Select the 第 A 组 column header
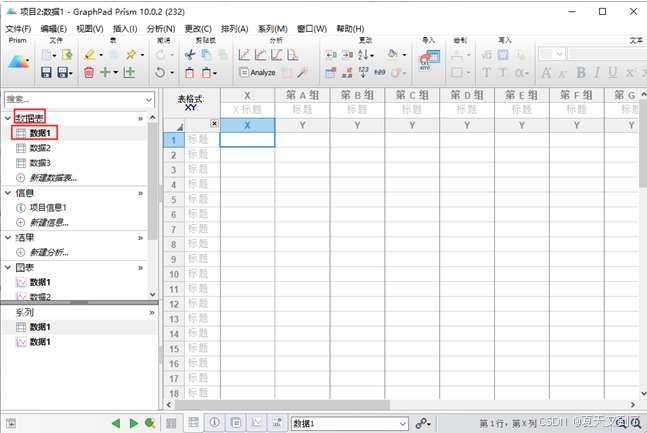Viewport: 647px width, 433px height. 302,95
